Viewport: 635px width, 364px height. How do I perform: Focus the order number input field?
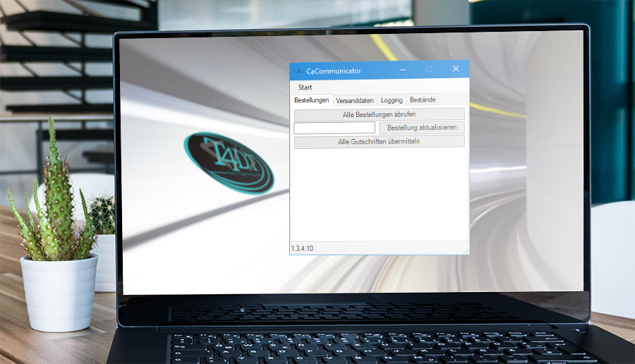click(x=334, y=128)
